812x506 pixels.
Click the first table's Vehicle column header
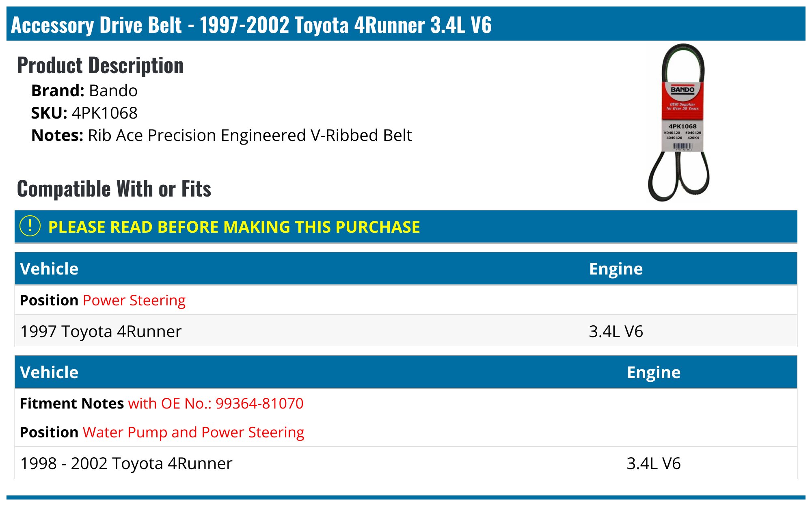pos(49,269)
